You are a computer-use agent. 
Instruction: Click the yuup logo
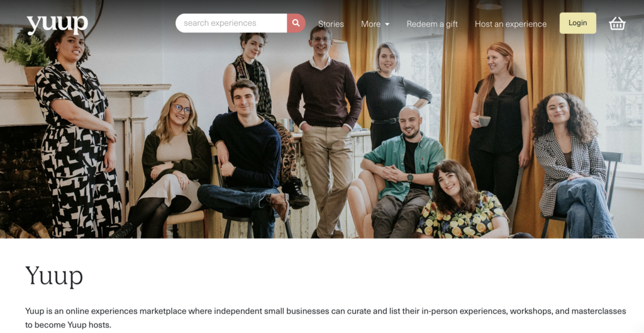click(x=57, y=25)
